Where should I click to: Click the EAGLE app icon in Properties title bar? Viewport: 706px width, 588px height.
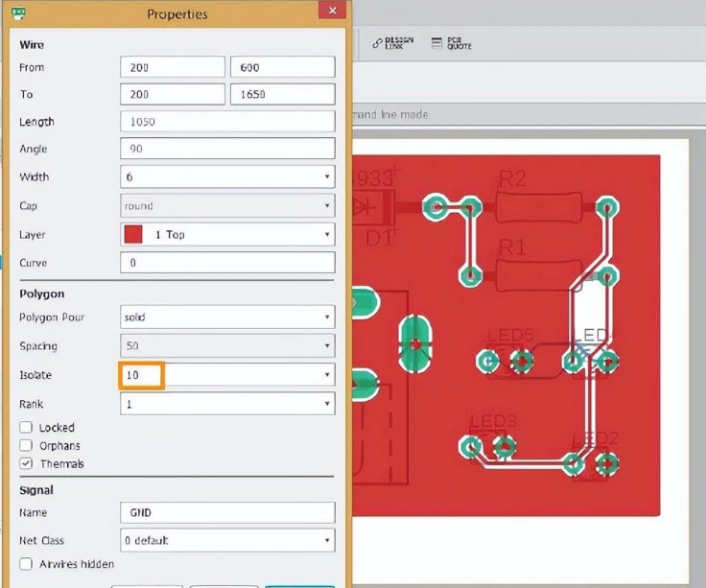(x=18, y=13)
